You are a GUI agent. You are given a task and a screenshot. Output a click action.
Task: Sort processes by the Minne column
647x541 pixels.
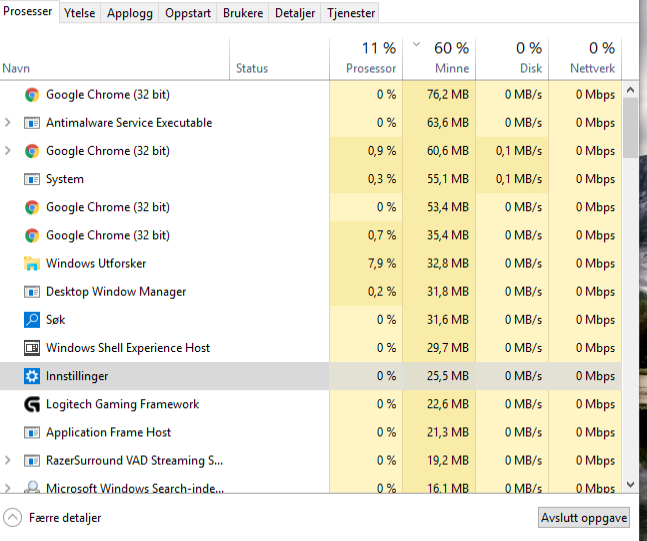[x=439, y=58]
